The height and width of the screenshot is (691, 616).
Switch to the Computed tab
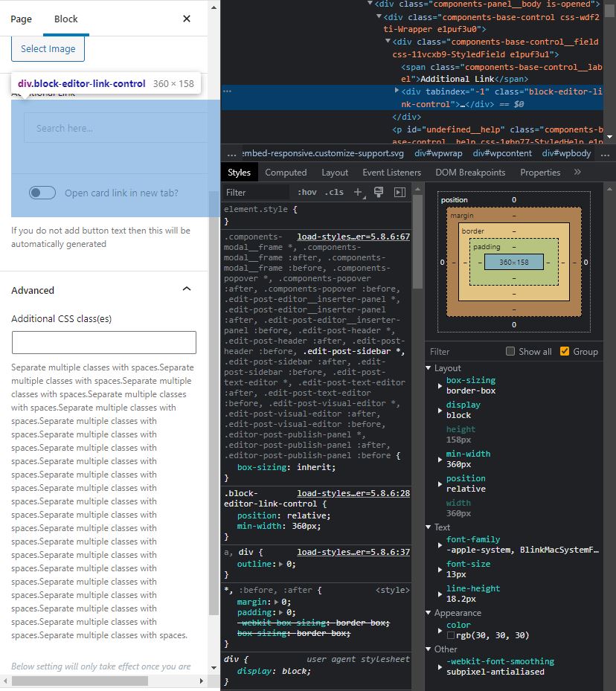point(286,172)
